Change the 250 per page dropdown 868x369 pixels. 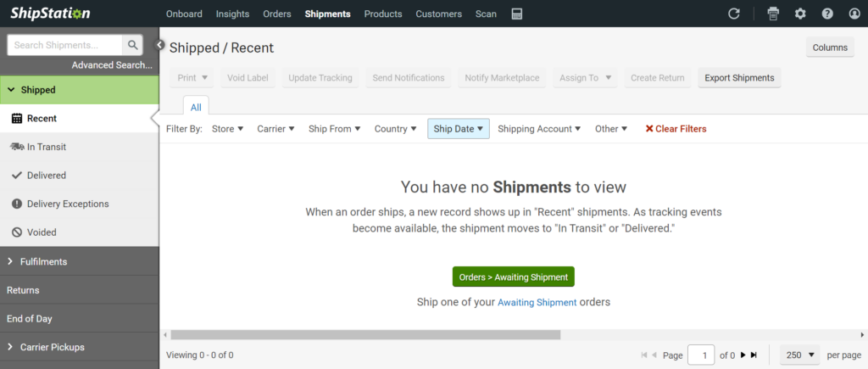[800, 355]
